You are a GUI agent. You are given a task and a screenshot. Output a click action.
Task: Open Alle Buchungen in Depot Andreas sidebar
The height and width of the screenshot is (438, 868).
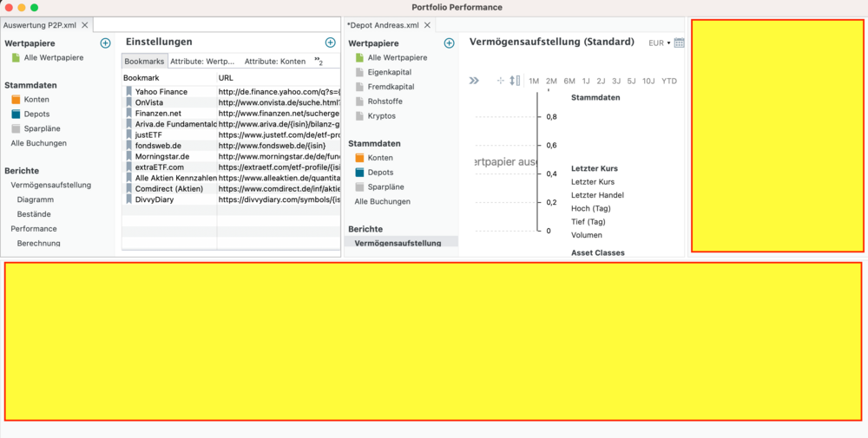[x=383, y=201]
